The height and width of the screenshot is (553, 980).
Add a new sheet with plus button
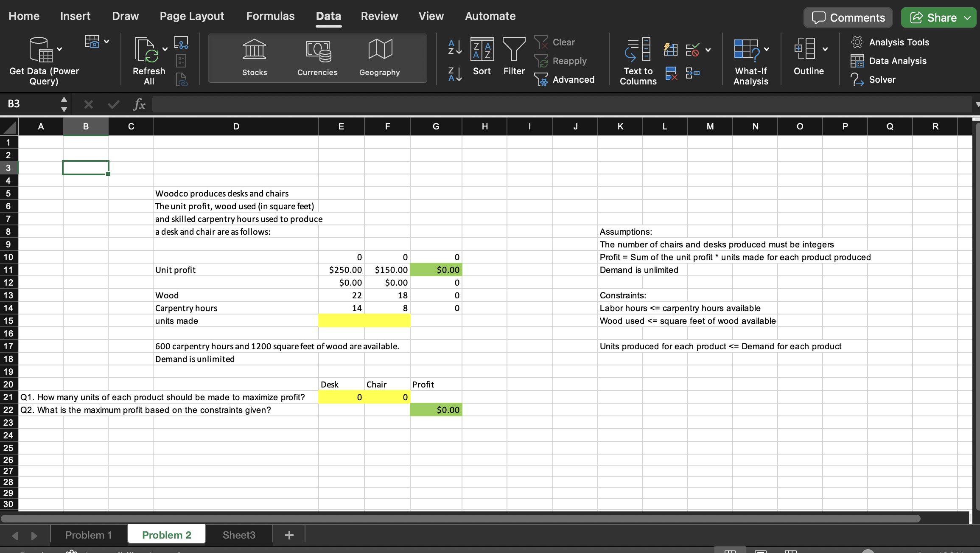(289, 535)
